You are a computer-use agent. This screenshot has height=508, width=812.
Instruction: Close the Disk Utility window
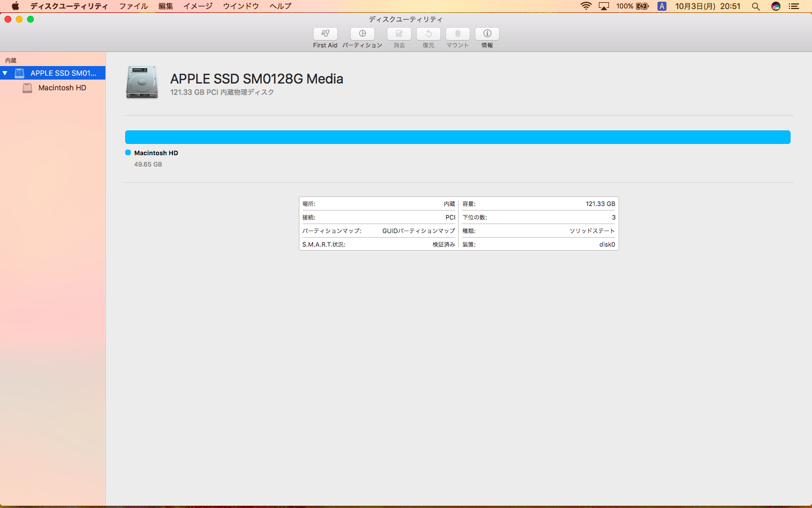8,19
